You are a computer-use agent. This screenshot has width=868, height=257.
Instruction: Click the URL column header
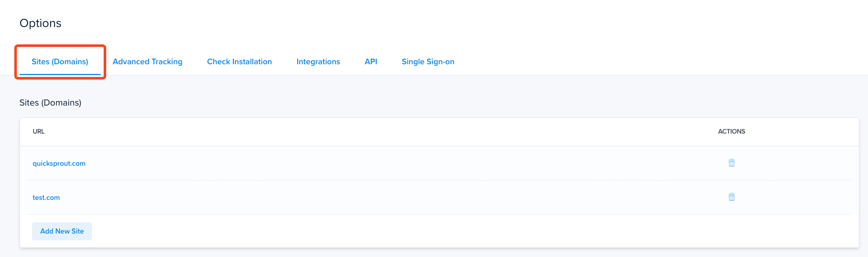click(39, 132)
